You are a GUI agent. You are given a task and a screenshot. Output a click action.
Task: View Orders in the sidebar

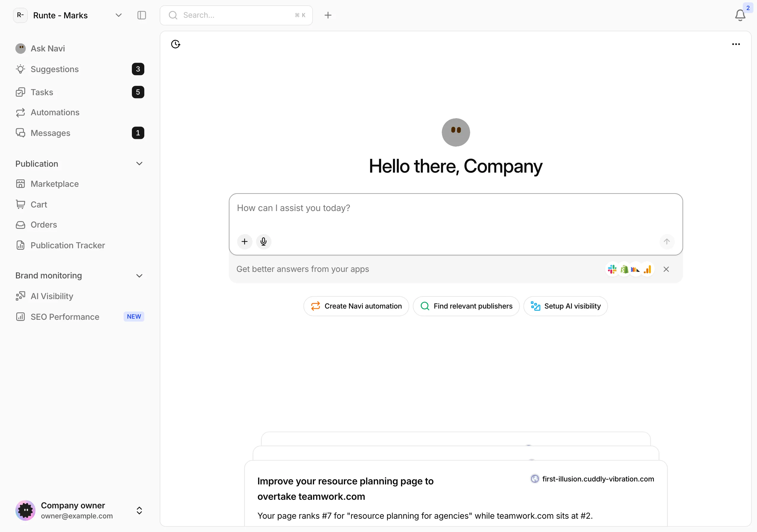pyautogui.click(x=80, y=225)
